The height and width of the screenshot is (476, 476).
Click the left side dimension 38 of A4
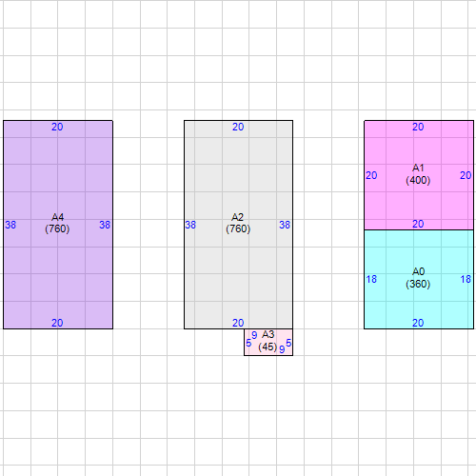pos(10,225)
